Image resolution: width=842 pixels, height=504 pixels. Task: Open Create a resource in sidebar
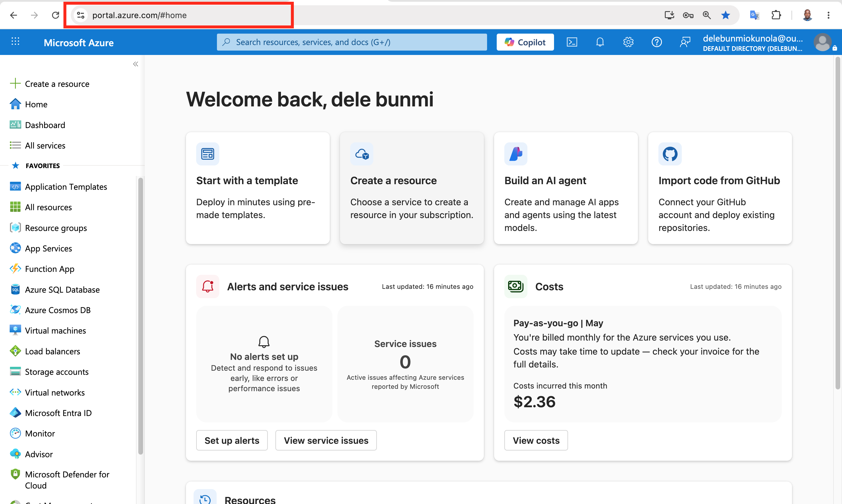point(50,84)
